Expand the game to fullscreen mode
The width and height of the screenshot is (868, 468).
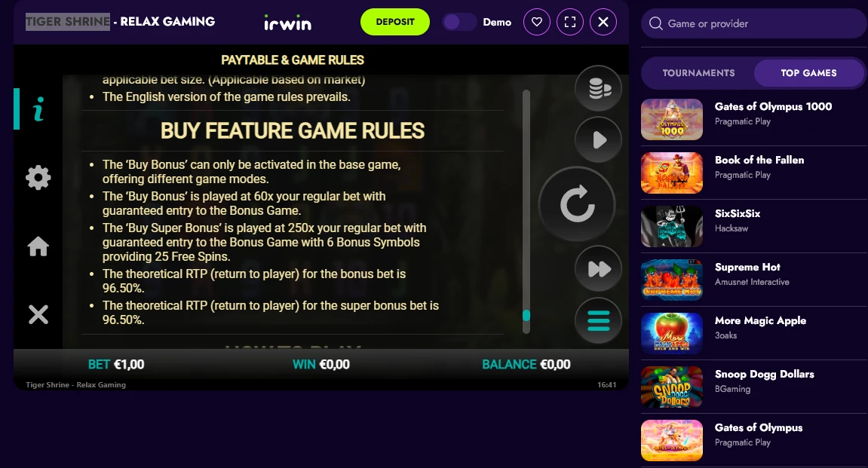(x=569, y=22)
